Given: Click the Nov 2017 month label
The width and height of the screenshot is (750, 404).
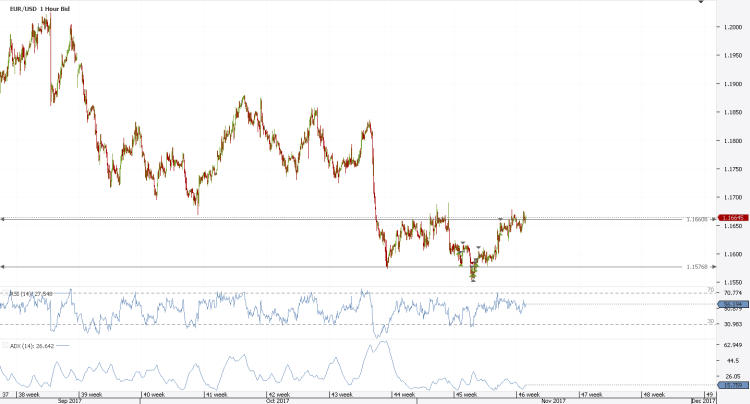Looking at the screenshot, I should coord(553,401).
